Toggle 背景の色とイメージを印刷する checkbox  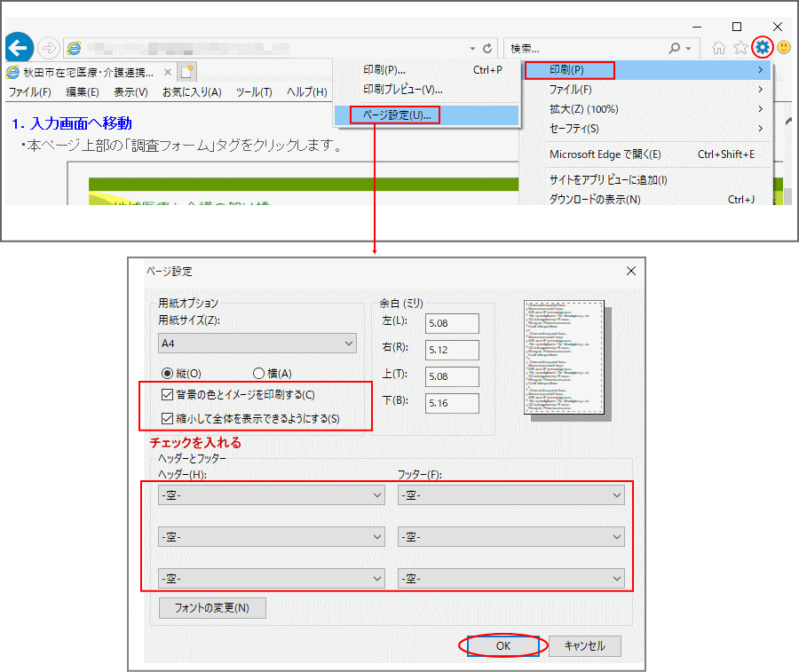[168, 394]
